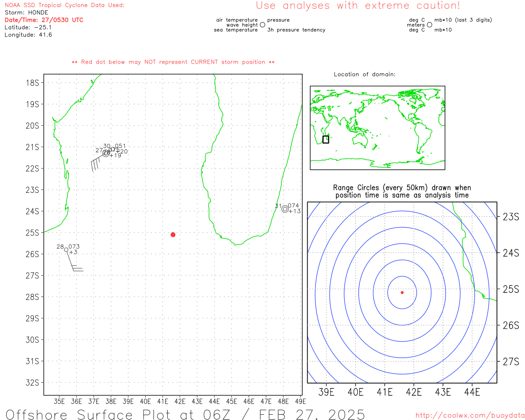
Task: Click the 'Latitude: -25.1' line
Action: click(28, 27)
